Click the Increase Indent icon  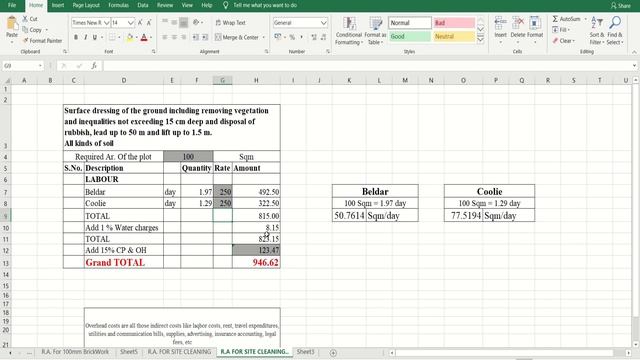(x=205, y=37)
